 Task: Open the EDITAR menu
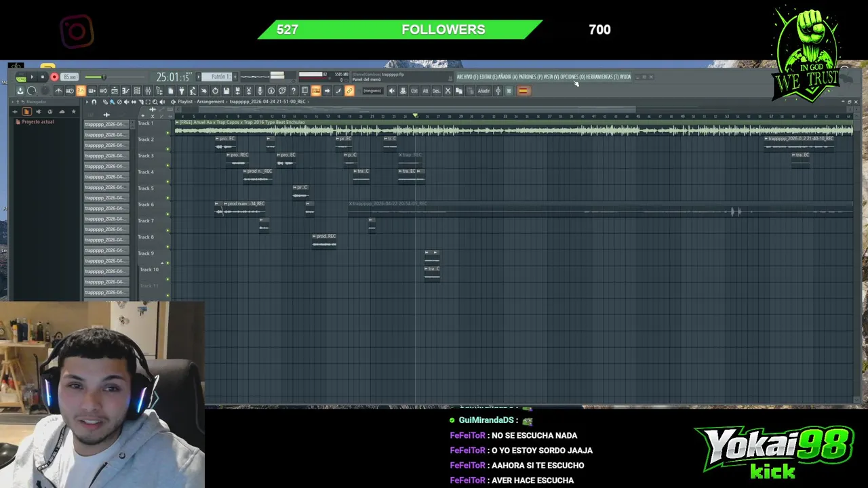[488, 77]
